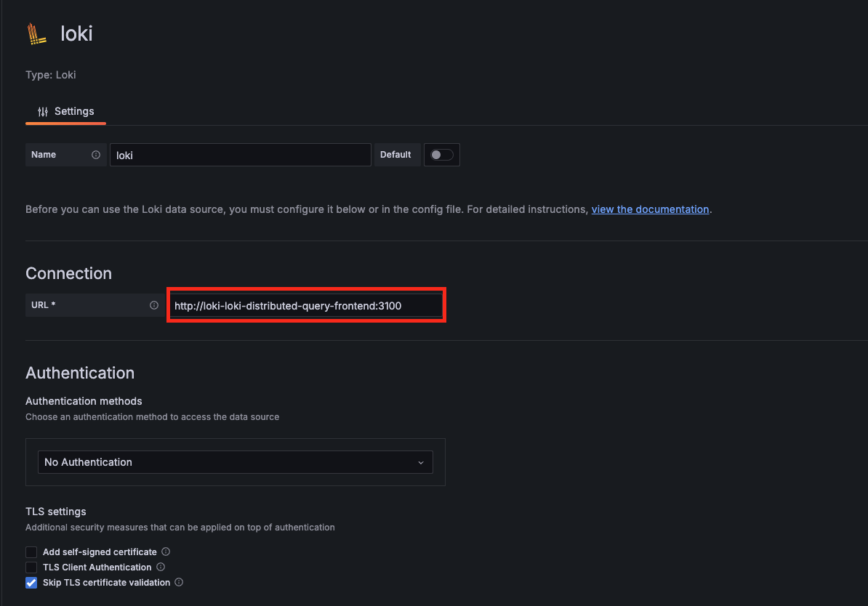868x606 pixels.
Task: Click the info icon next to URL
Action: click(154, 305)
